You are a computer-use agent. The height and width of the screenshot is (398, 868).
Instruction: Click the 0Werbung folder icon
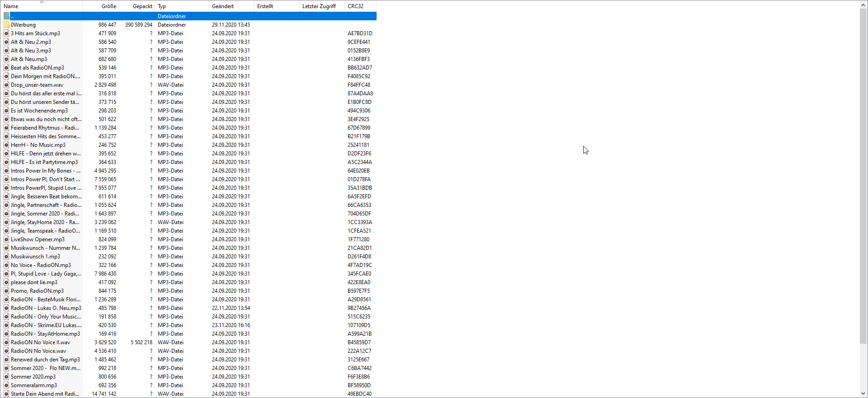pyautogui.click(x=6, y=25)
